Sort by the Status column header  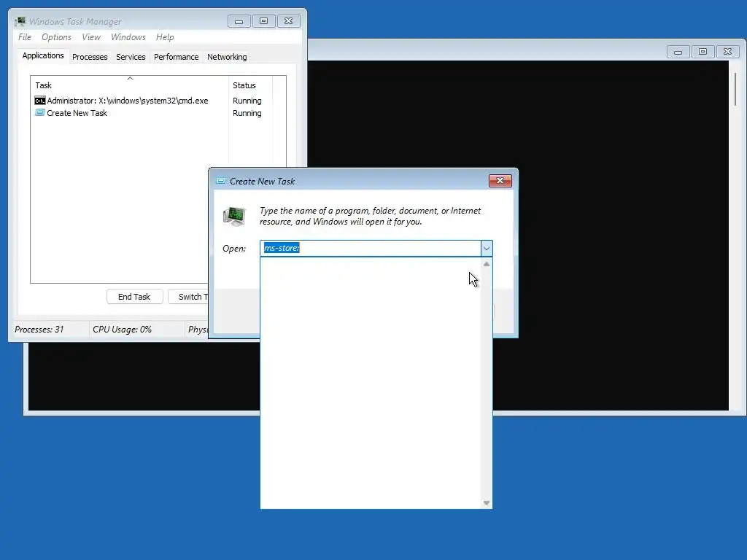pos(251,85)
